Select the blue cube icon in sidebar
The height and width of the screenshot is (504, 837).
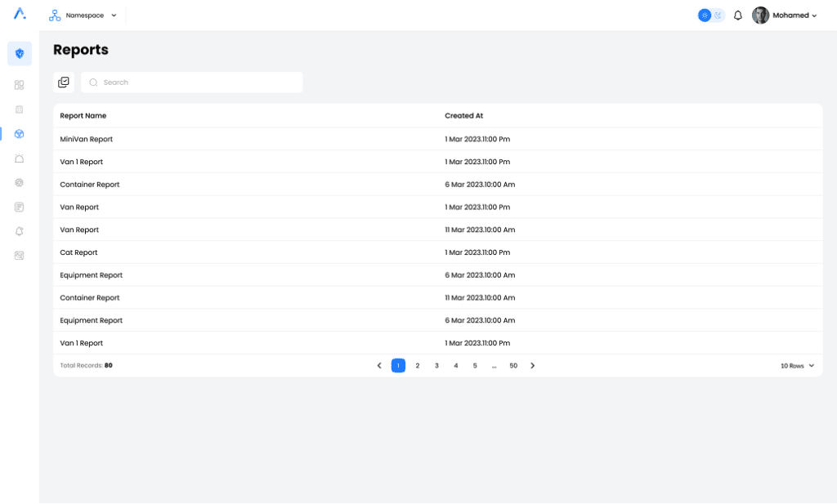(x=20, y=134)
